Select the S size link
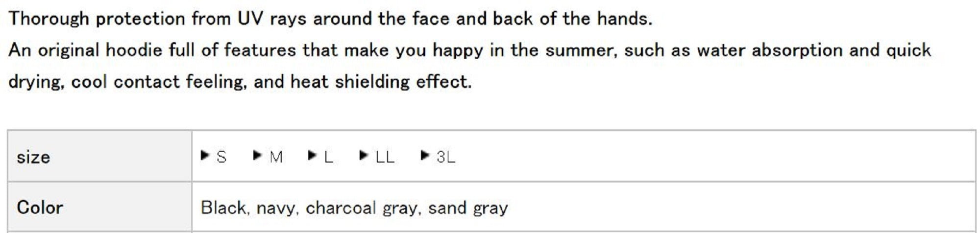 click(x=221, y=157)
